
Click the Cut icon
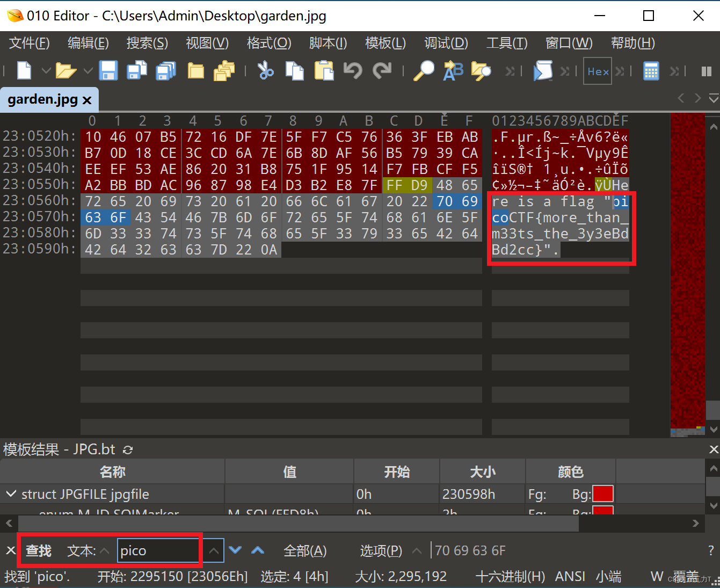point(266,70)
